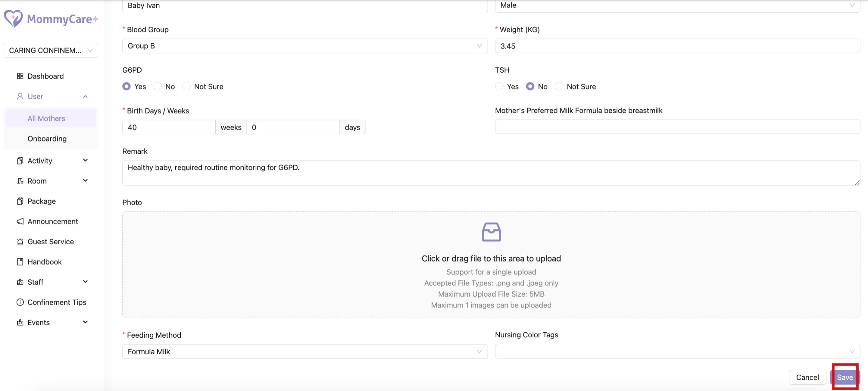Viewport: 868px width, 391px height.
Task: Click the Announcement megaphone icon
Action: [20, 221]
